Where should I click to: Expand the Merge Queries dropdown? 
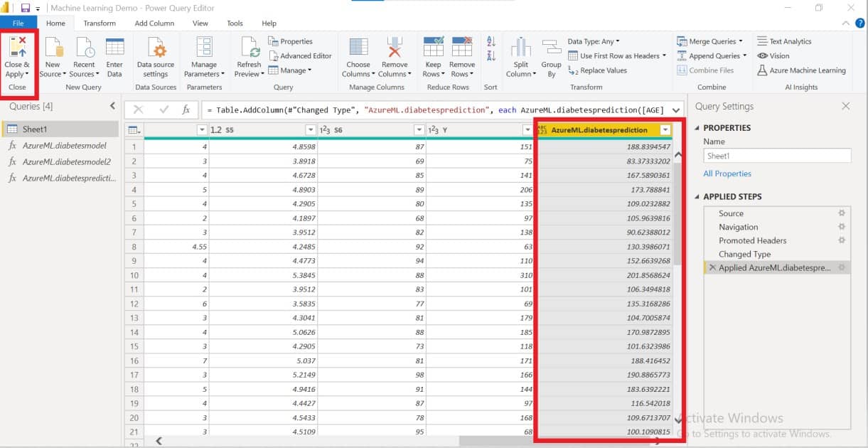(x=741, y=41)
